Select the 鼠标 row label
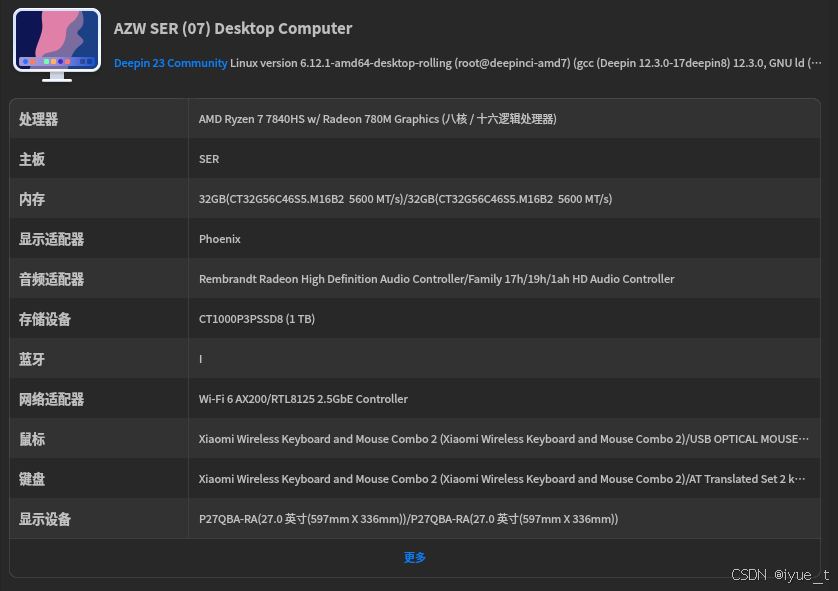 [32, 439]
